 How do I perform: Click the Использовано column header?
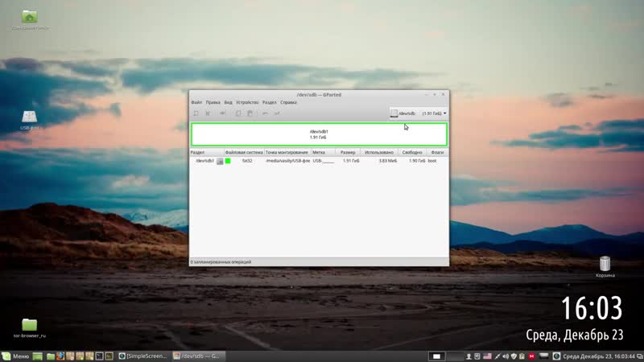tap(379, 152)
